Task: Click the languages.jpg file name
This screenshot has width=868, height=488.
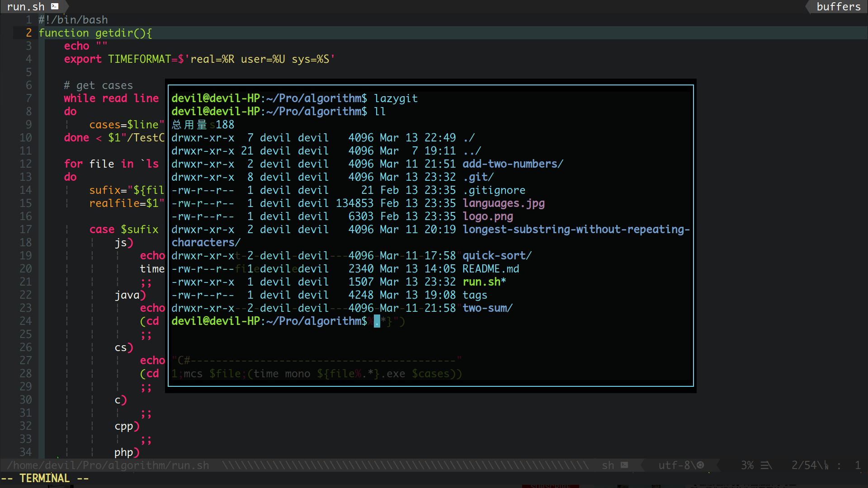Action: pyautogui.click(x=503, y=203)
